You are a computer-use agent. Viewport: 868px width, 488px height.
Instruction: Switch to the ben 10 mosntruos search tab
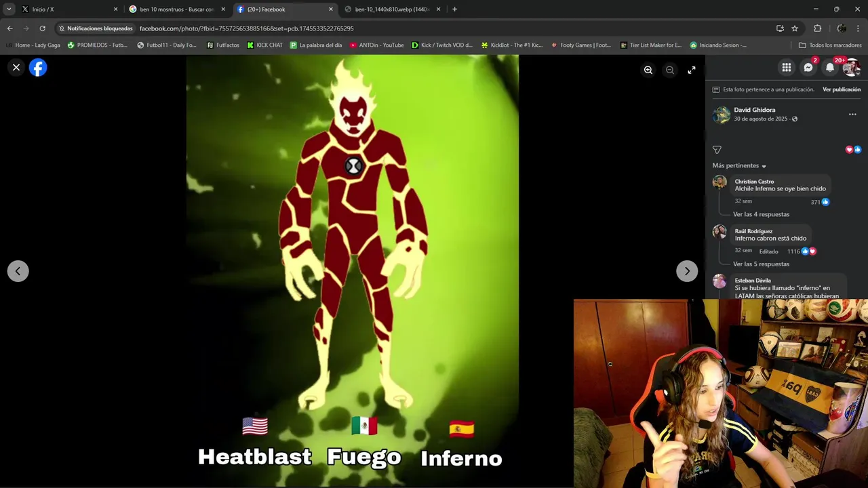tap(176, 9)
